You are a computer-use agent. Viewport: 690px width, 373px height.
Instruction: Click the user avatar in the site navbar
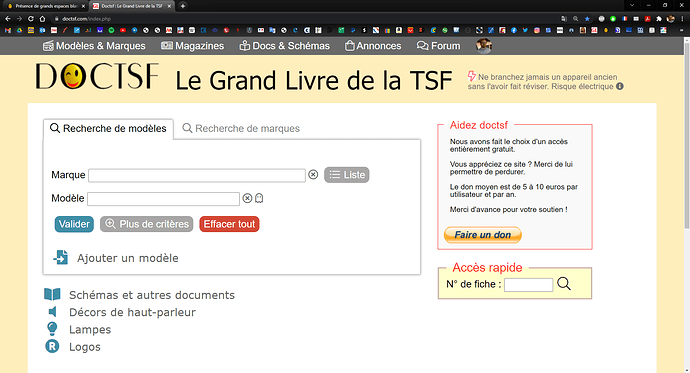click(484, 46)
